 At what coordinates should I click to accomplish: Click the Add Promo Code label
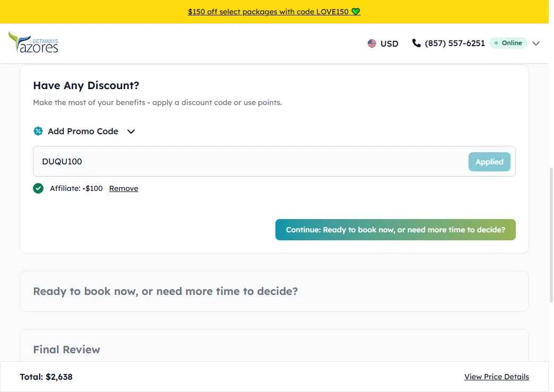click(83, 131)
